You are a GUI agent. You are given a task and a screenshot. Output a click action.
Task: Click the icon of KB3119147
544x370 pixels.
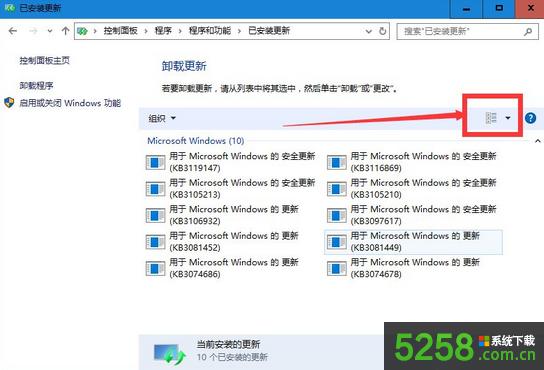pyautogui.click(x=155, y=162)
